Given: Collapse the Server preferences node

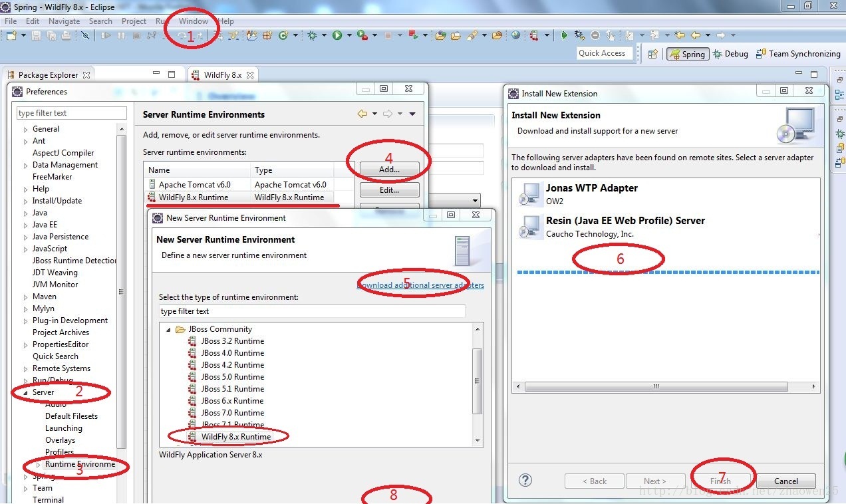Looking at the screenshot, I should coord(26,393).
